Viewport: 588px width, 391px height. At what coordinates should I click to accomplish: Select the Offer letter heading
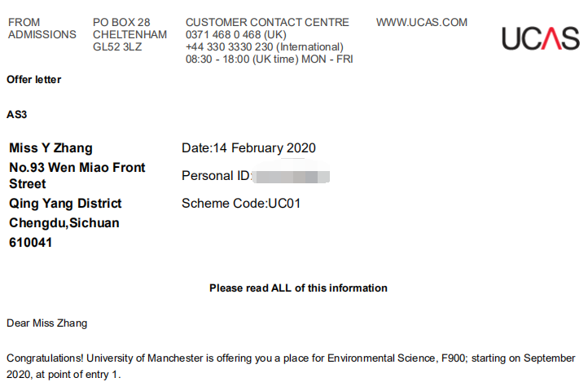tap(34, 80)
